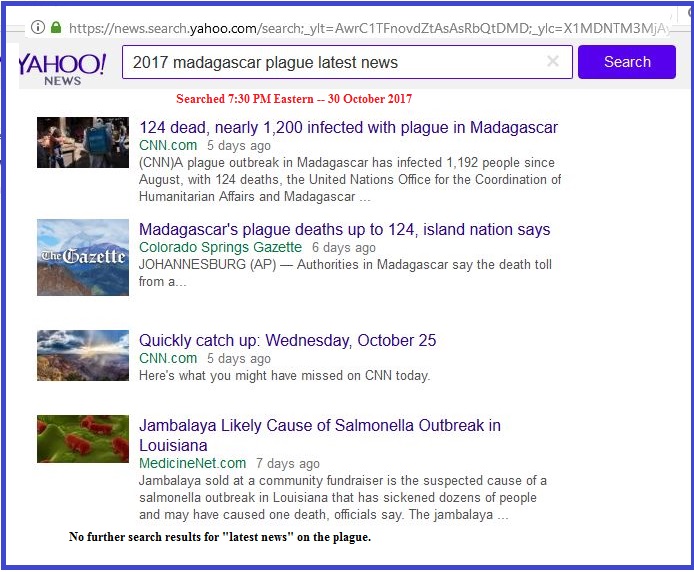The height and width of the screenshot is (572, 694).
Task: Click the '7 days ago' timestamp
Action: pyautogui.click(x=288, y=464)
